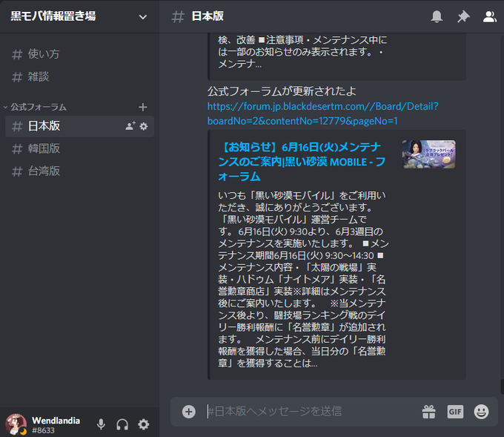This screenshot has height=437, width=504.
Task: Create invite for 日本版 channel
Action: (x=130, y=126)
